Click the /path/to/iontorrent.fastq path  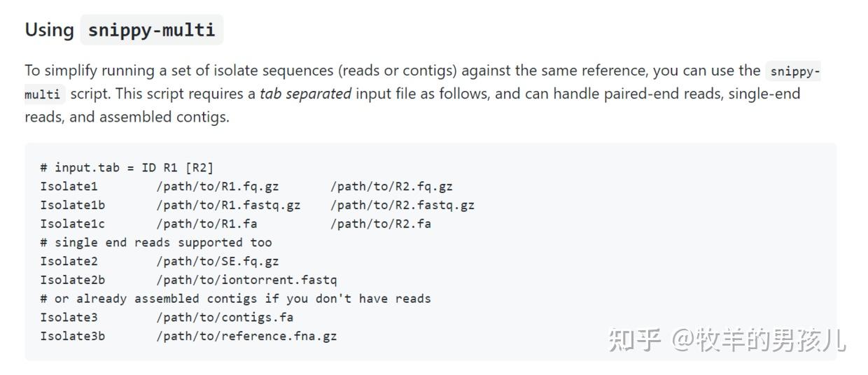[246, 280]
